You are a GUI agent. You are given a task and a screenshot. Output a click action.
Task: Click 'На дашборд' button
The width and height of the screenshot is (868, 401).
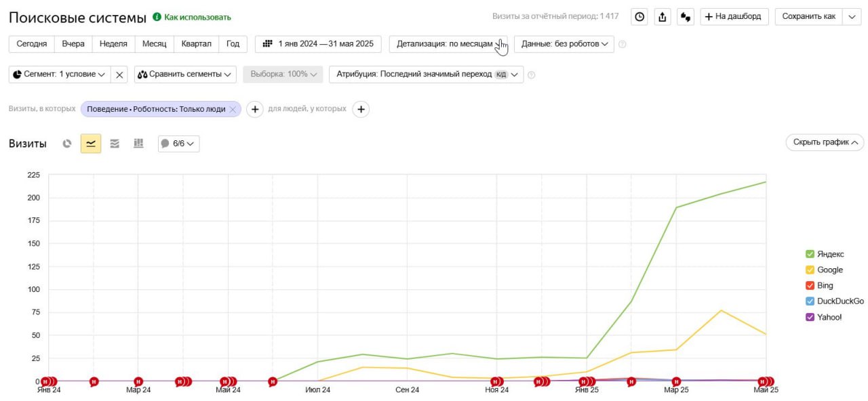coord(734,16)
